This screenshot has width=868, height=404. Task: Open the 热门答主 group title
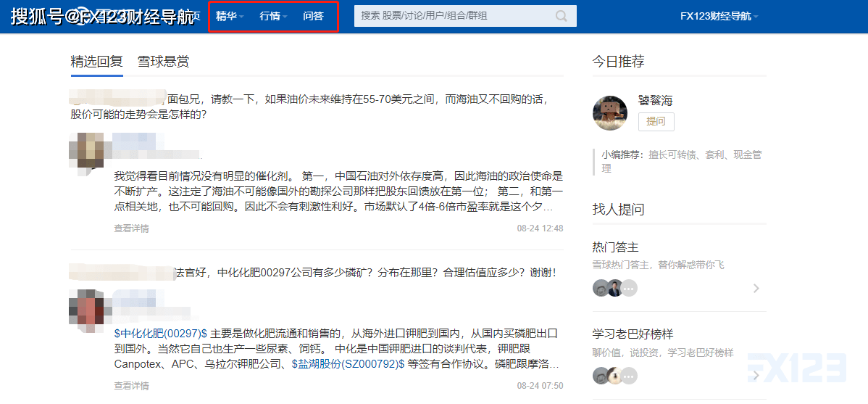(616, 247)
